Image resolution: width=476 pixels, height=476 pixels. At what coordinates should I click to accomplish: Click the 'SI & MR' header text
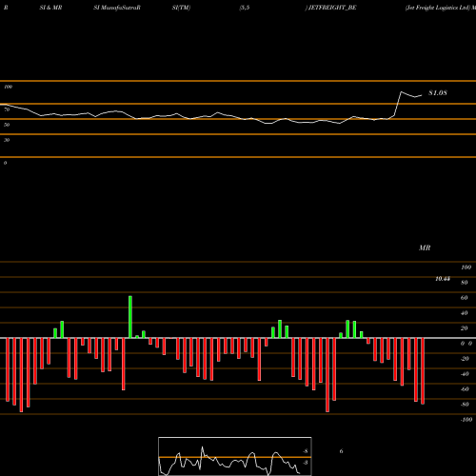pyautogui.click(x=50, y=8)
